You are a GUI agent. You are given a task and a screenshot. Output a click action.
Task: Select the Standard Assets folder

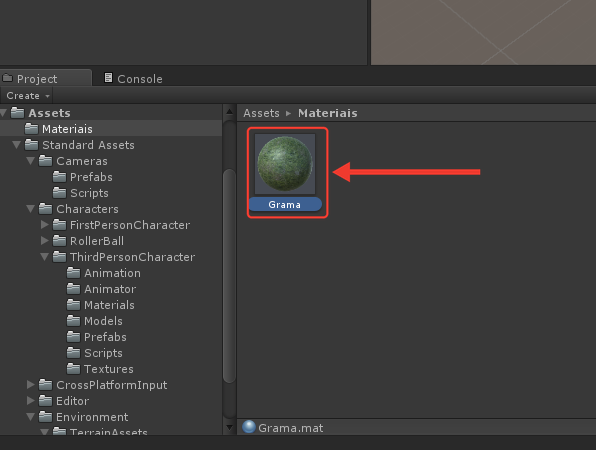point(88,145)
